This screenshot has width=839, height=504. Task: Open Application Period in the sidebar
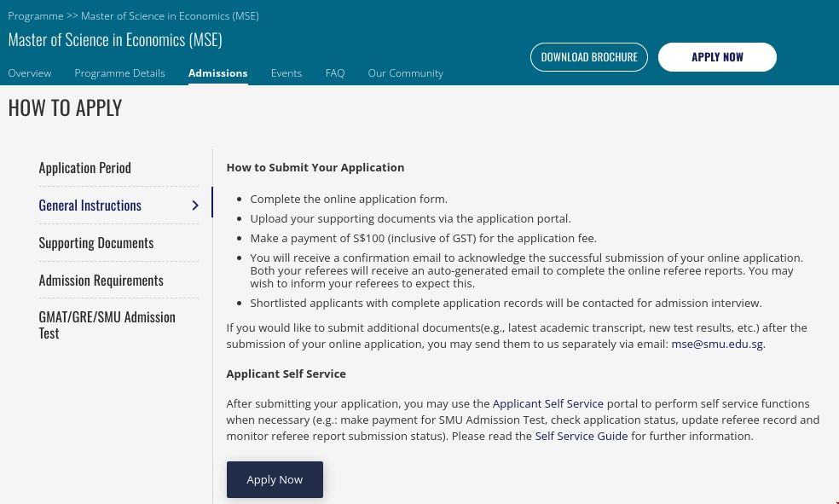click(x=85, y=168)
